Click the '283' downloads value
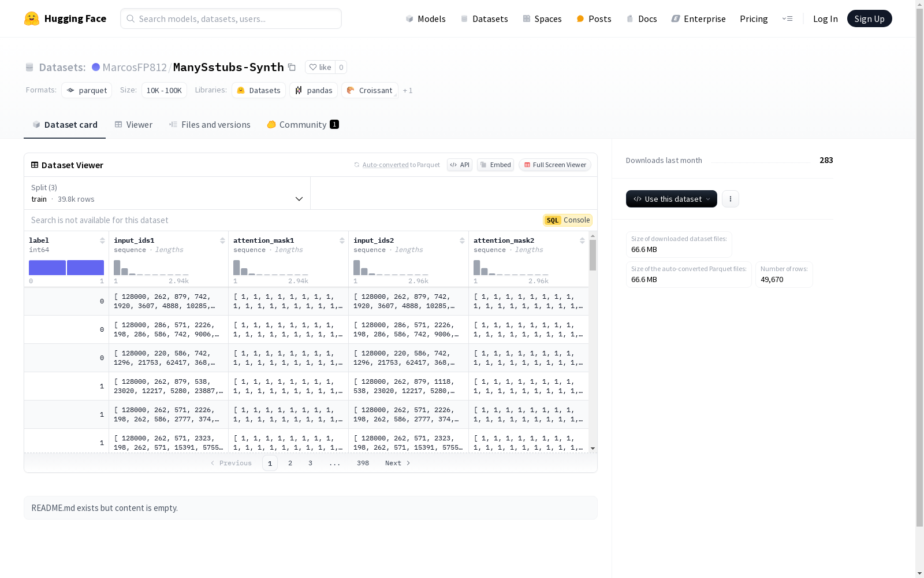Image resolution: width=924 pixels, height=578 pixels. pos(826,160)
